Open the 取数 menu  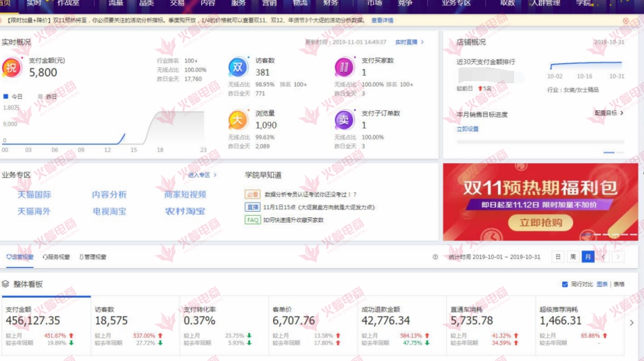click(x=508, y=3)
